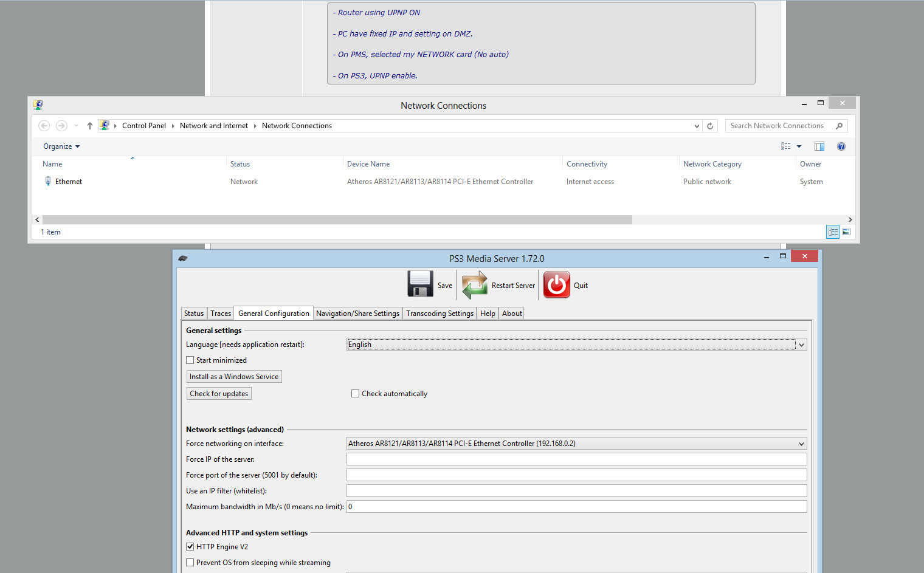This screenshot has height=573, width=924.
Task: Sort by the Owner column header
Action: [811, 164]
